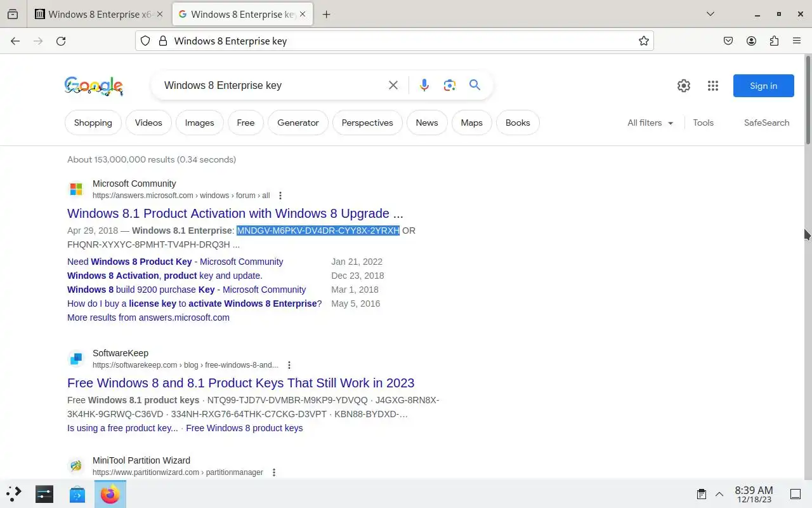The width and height of the screenshot is (812, 508).
Task: Open the Pocket save icon
Action: [x=728, y=41]
